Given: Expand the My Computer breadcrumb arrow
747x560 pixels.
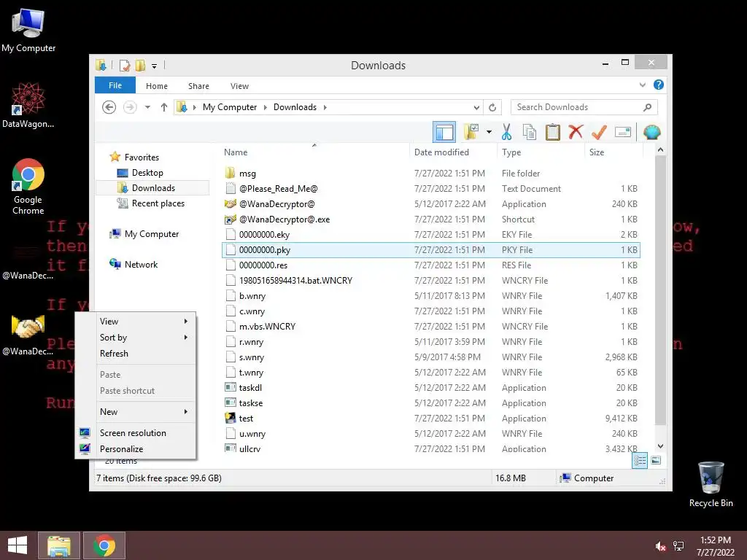Looking at the screenshot, I should [x=266, y=108].
